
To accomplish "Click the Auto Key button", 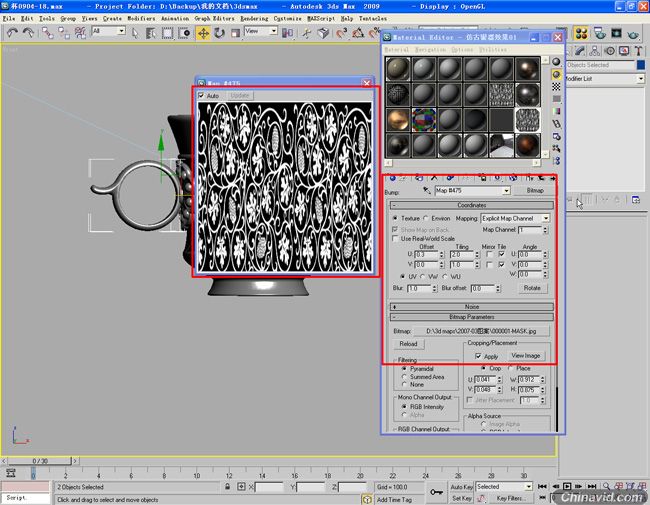I will tap(462, 487).
